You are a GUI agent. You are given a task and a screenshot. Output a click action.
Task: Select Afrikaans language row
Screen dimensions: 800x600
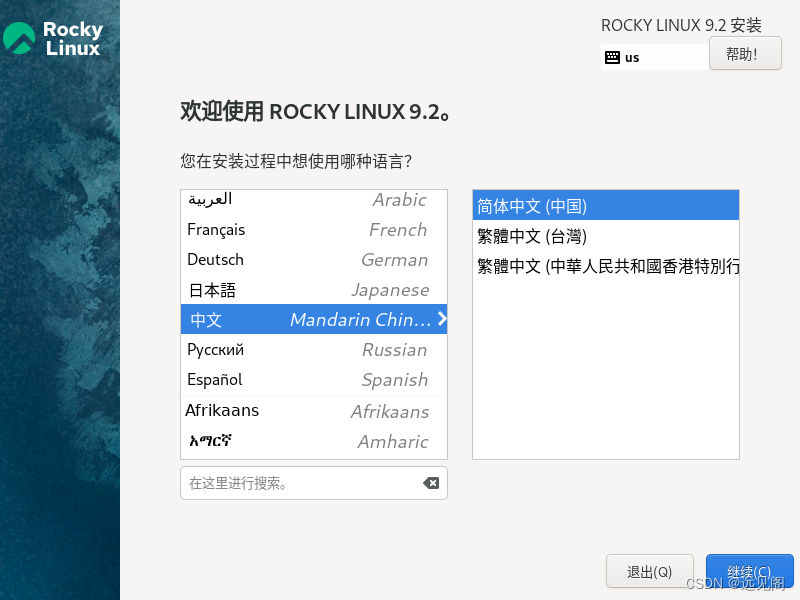point(314,411)
